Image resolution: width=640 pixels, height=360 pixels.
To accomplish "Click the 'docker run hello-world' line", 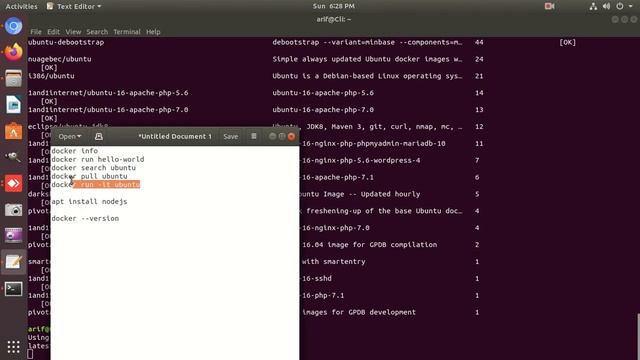I will pos(98,159).
